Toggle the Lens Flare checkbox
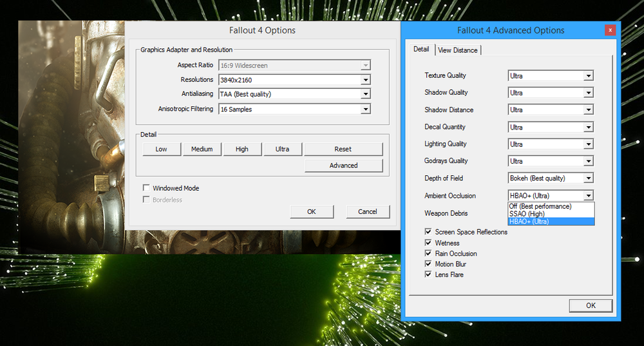Image resolution: width=644 pixels, height=346 pixels. coord(428,274)
